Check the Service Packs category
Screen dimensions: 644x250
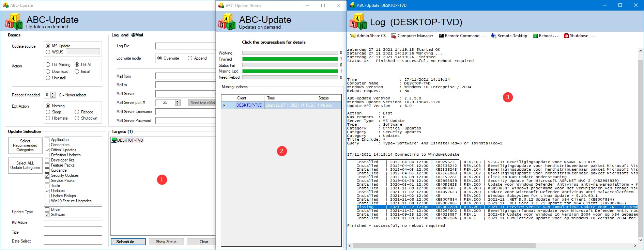[x=47, y=181]
